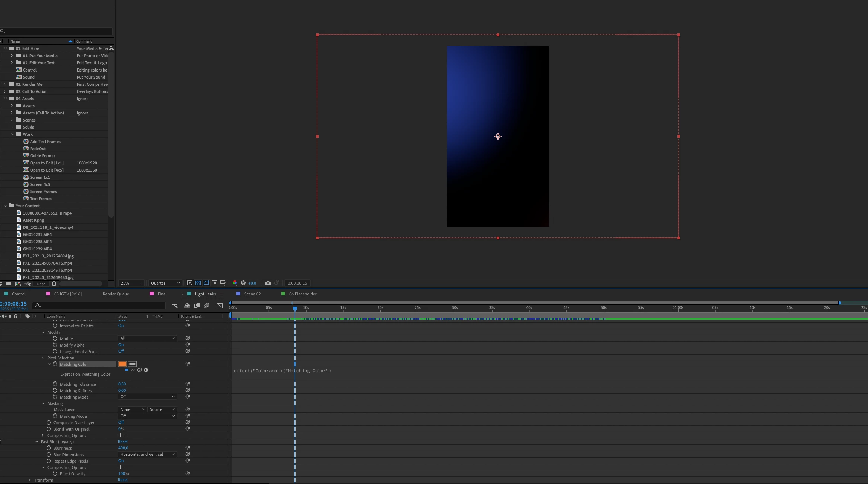
Task: Toggle Matching Color stopwatch
Action: tap(55, 364)
